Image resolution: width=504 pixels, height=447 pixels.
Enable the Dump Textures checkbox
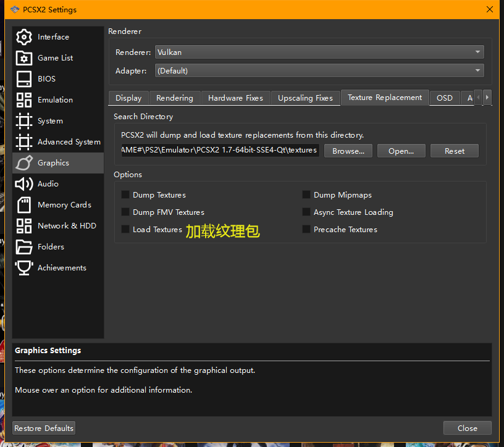[125, 194]
